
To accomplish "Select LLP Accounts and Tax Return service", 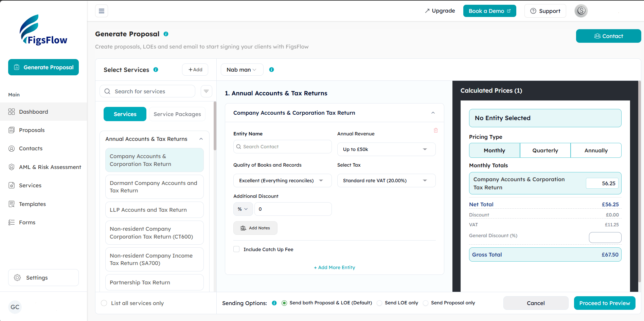I will (155, 210).
